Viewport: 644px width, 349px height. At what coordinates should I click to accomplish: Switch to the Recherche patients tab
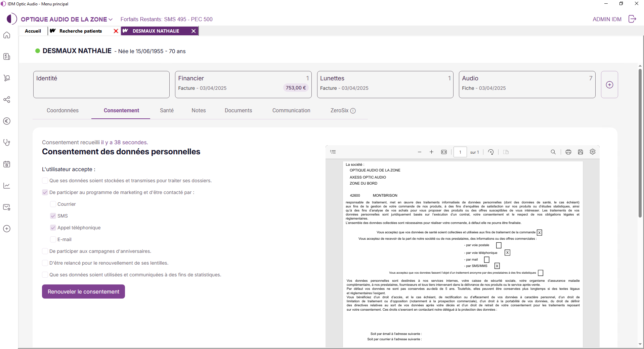tap(80, 31)
